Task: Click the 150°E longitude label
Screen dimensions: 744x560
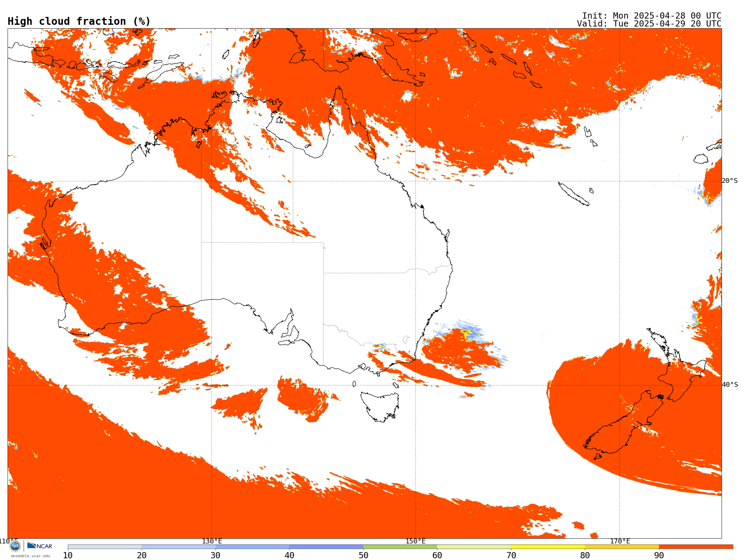Action: (x=415, y=541)
